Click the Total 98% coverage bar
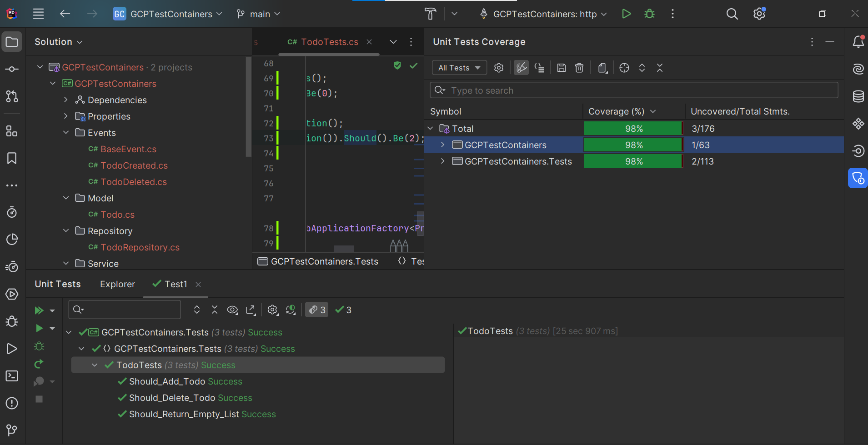868x445 pixels. (633, 129)
